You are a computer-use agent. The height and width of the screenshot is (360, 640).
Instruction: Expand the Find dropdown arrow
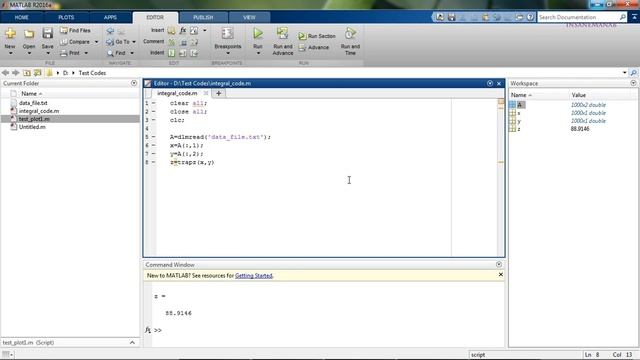point(131,53)
